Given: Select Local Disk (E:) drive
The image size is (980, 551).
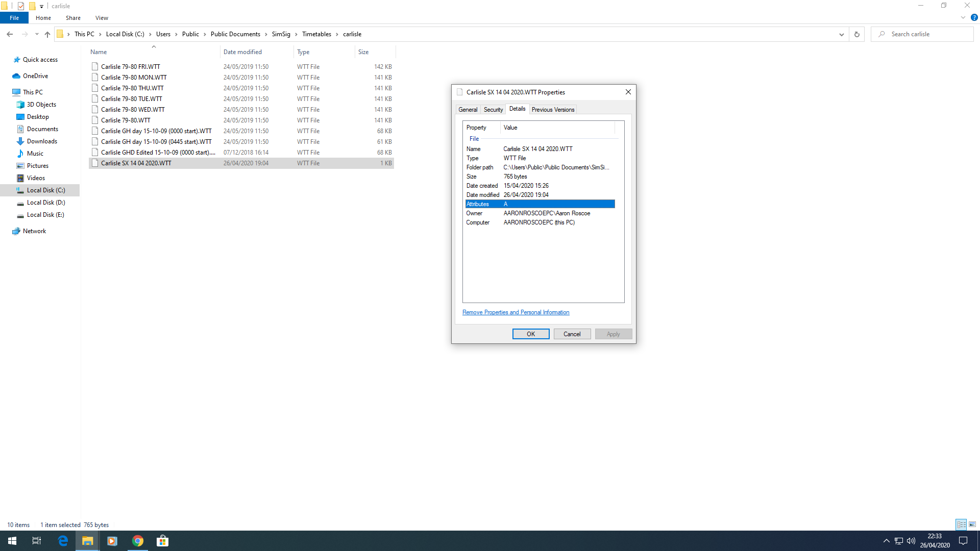Looking at the screenshot, I should pos(45,215).
